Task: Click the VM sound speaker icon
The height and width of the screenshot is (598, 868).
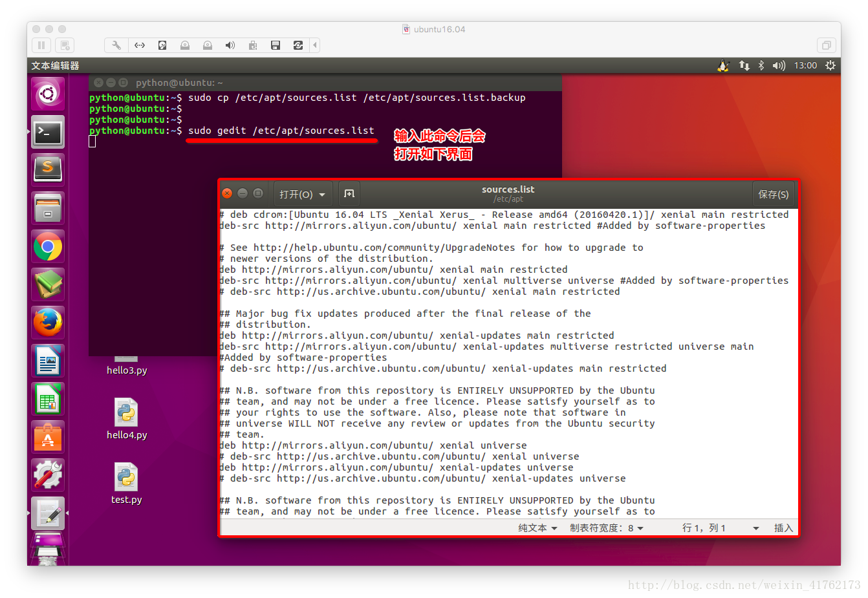Action: (x=230, y=45)
